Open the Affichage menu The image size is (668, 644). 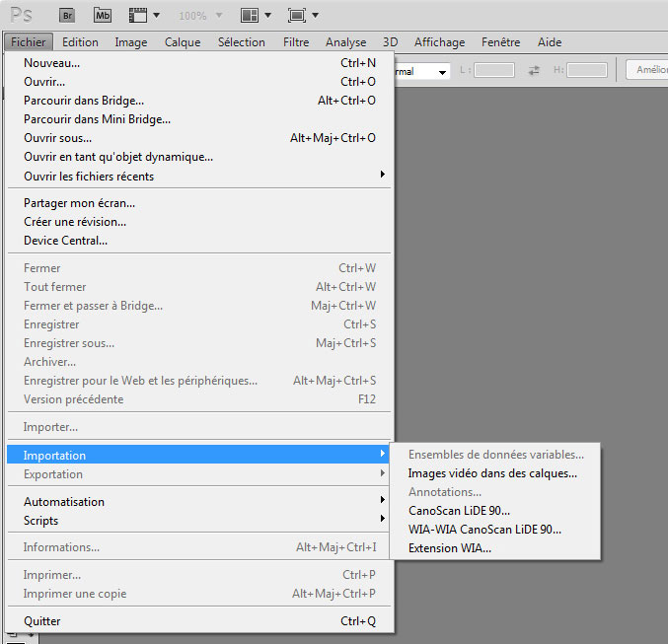pyautogui.click(x=439, y=42)
